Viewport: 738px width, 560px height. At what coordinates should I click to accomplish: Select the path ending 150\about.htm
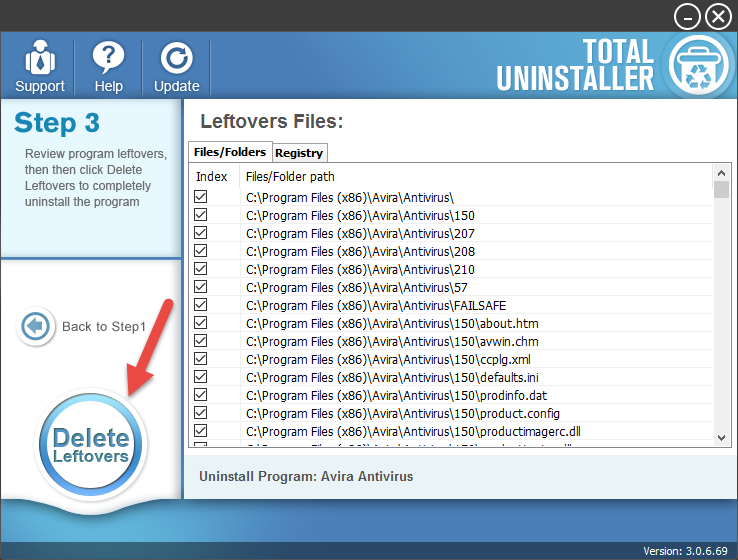point(392,324)
